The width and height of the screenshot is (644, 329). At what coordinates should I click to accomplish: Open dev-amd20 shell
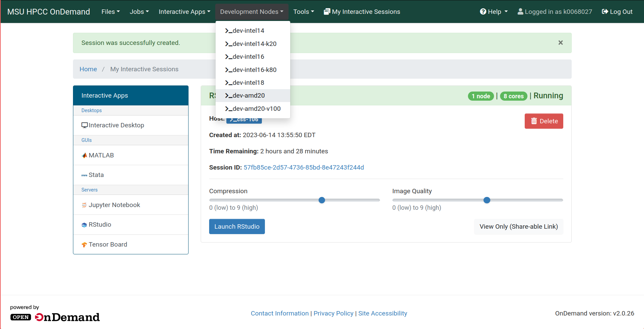(253, 96)
